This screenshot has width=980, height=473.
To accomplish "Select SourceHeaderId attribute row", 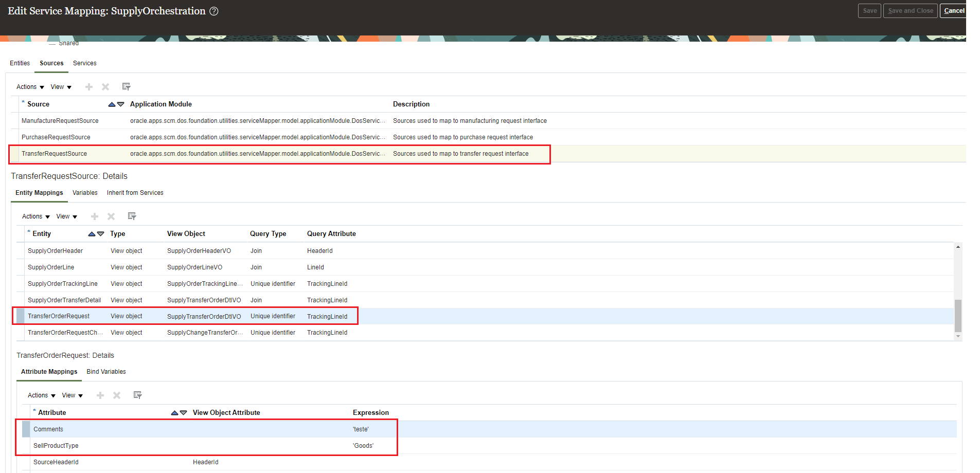I will click(x=489, y=462).
